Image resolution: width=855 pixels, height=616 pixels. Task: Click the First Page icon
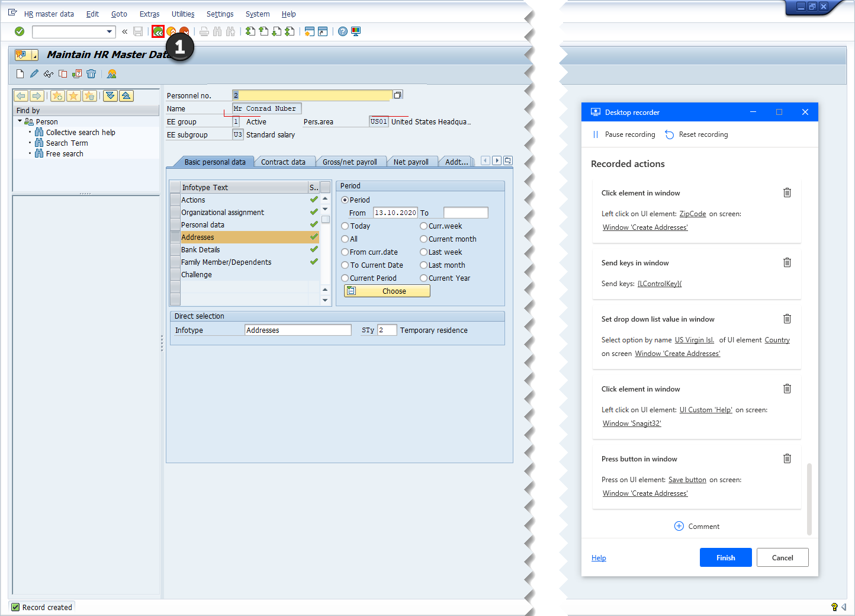(250, 31)
